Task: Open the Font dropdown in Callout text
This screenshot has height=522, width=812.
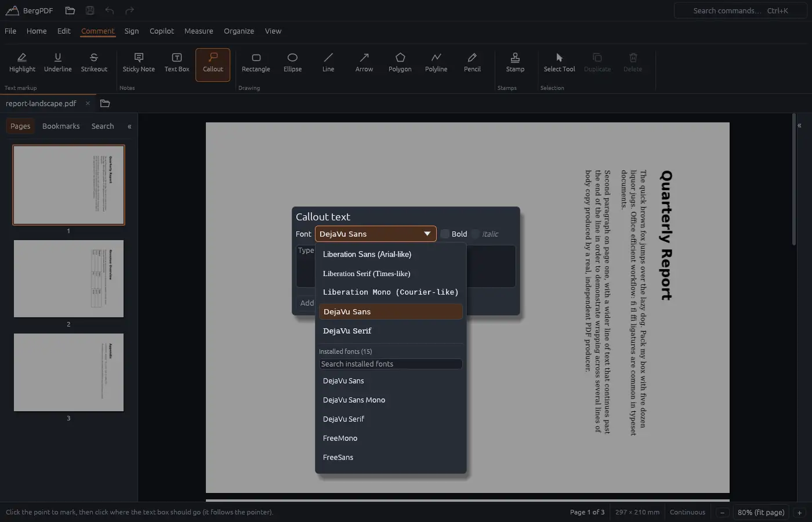Action: click(x=375, y=234)
